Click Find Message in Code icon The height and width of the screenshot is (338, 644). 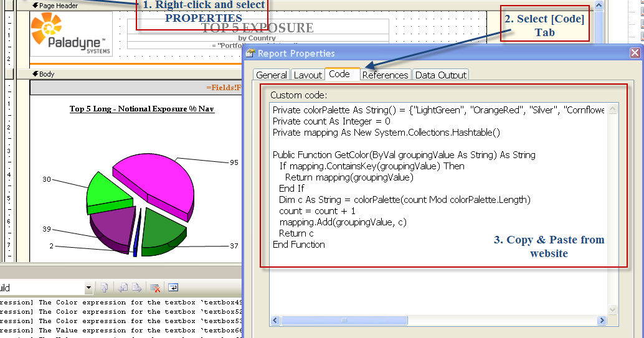(x=104, y=288)
